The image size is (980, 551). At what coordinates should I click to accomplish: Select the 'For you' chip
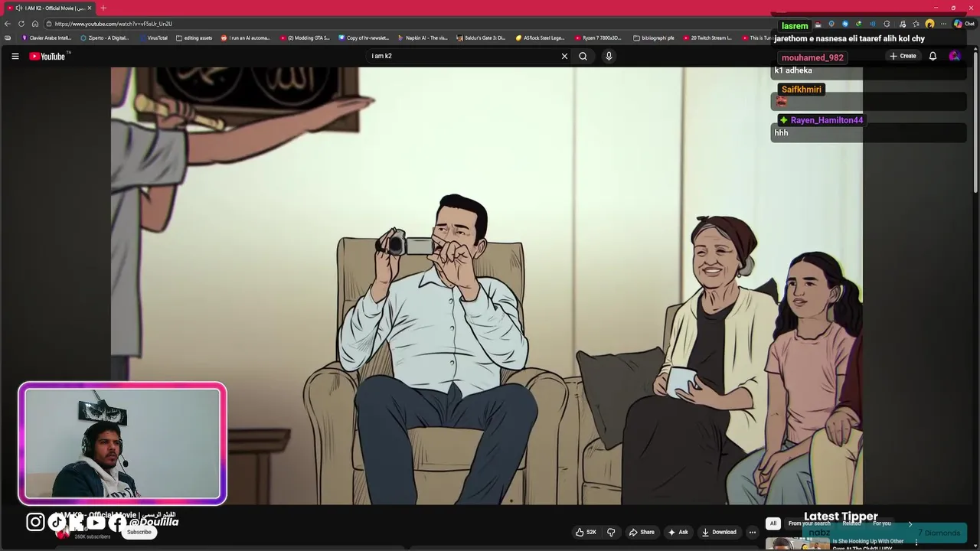[x=882, y=523]
